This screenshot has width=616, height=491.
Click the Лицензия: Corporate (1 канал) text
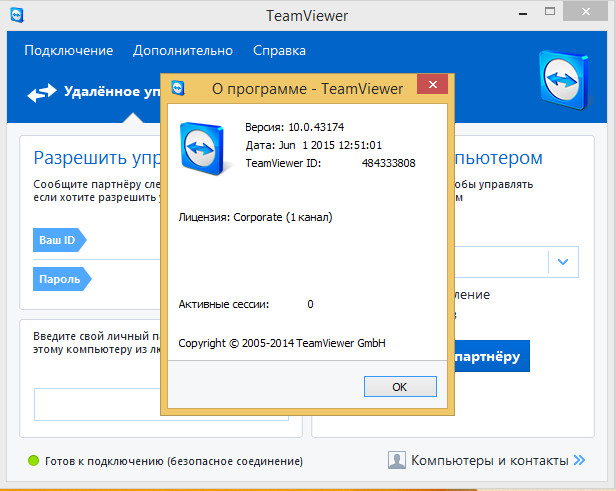pos(255,217)
